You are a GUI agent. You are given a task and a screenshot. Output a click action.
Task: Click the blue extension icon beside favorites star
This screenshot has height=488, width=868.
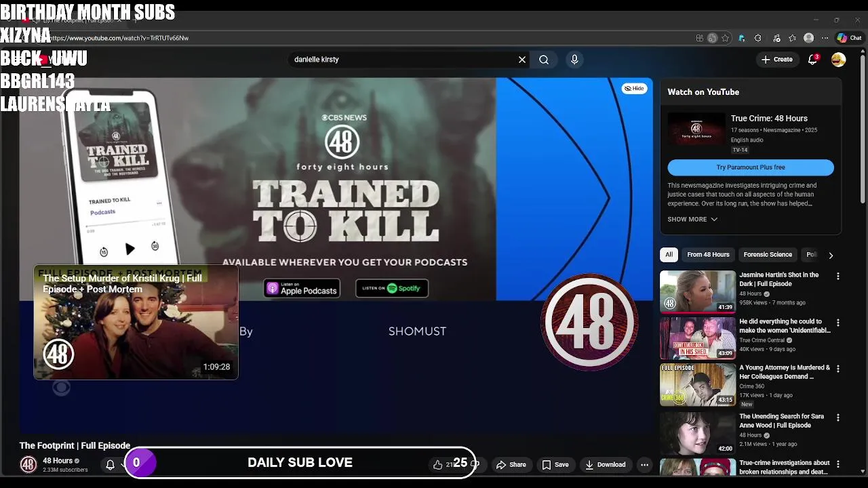[741, 38]
